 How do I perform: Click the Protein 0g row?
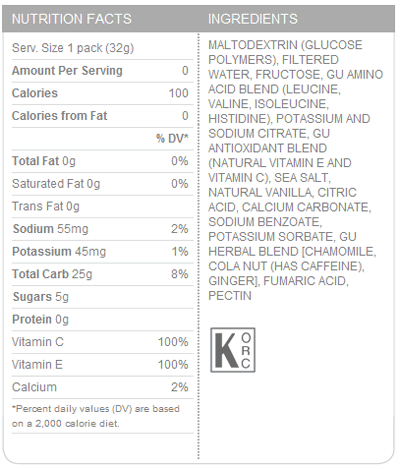[103, 320]
